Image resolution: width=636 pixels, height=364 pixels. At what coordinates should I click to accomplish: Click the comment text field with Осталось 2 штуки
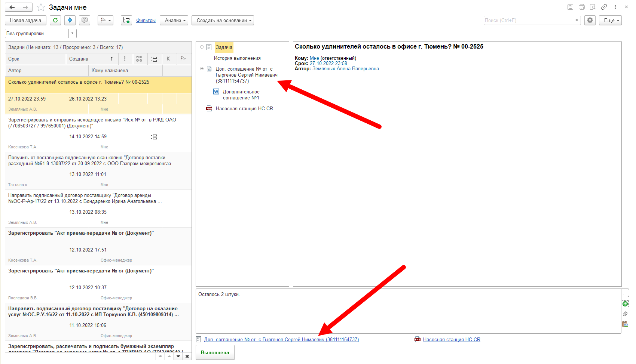point(408,311)
